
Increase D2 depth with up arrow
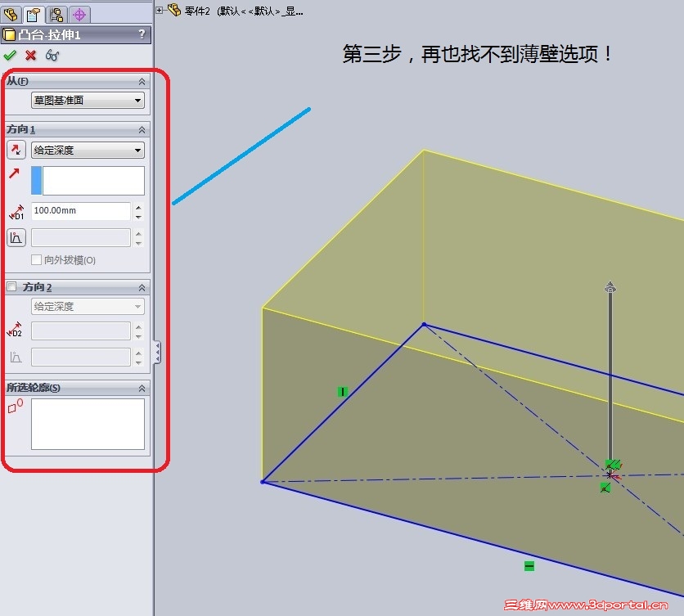[138, 326]
